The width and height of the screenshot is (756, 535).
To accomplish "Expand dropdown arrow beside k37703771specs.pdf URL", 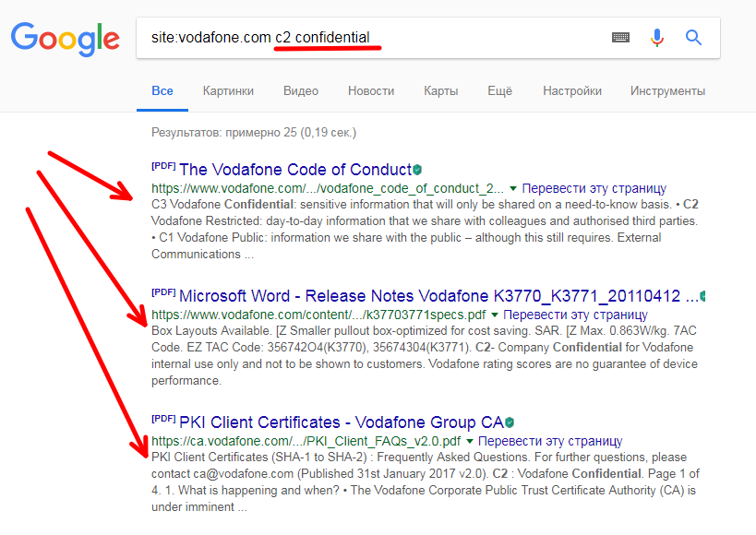I will coord(495,315).
